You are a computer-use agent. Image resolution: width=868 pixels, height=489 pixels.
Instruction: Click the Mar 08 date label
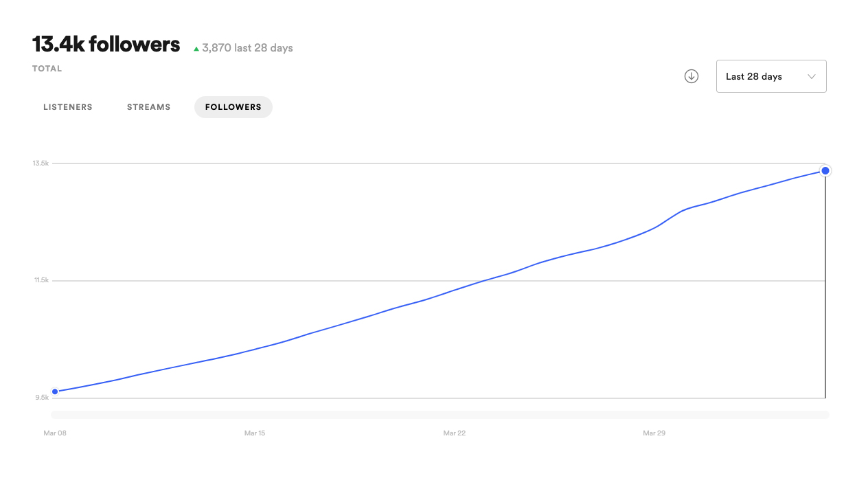tap(54, 433)
